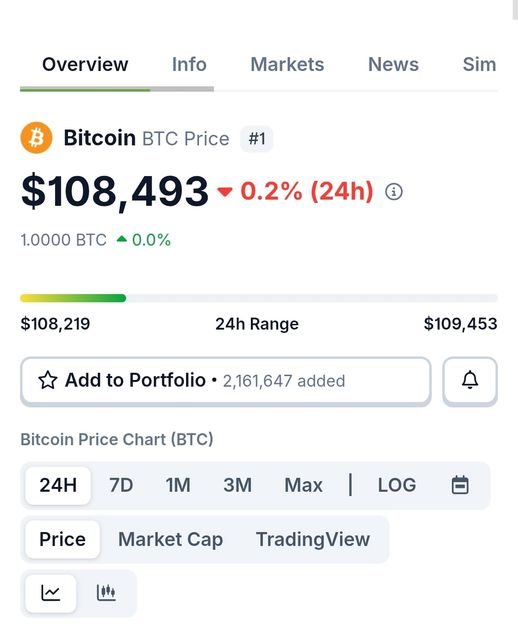Open the price alert bell icon
518x640 pixels.
coord(470,380)
